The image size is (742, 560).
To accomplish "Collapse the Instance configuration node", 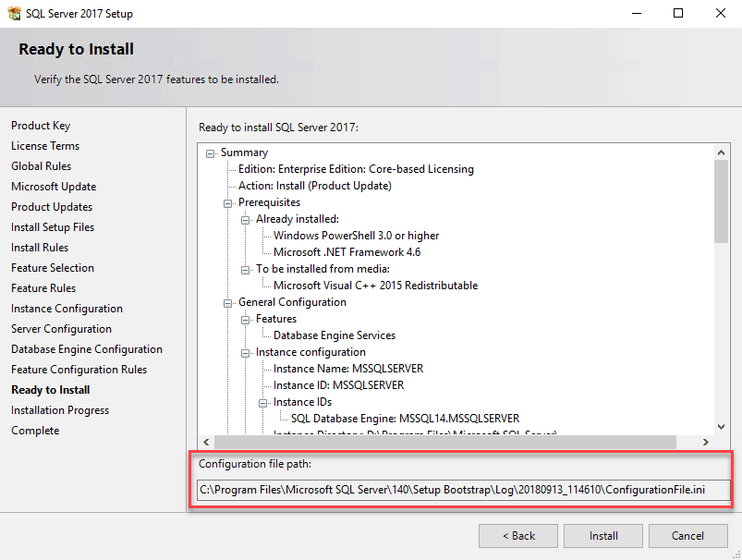I will tap(245, 353).
